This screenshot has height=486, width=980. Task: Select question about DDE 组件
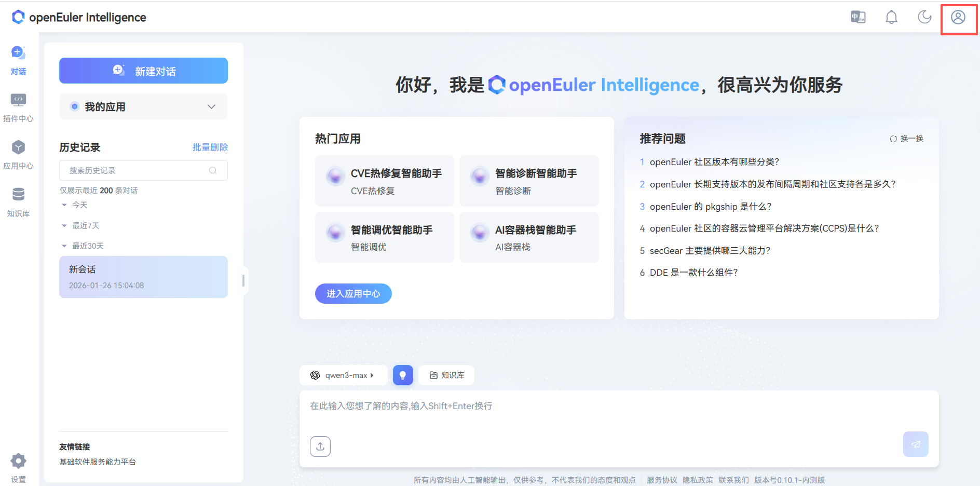[x=693, y=273]
